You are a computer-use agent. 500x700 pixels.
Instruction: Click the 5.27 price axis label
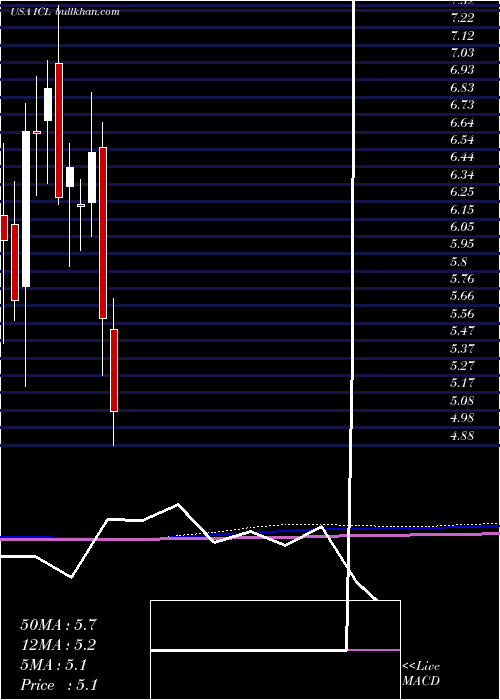(x=462, y=366)
